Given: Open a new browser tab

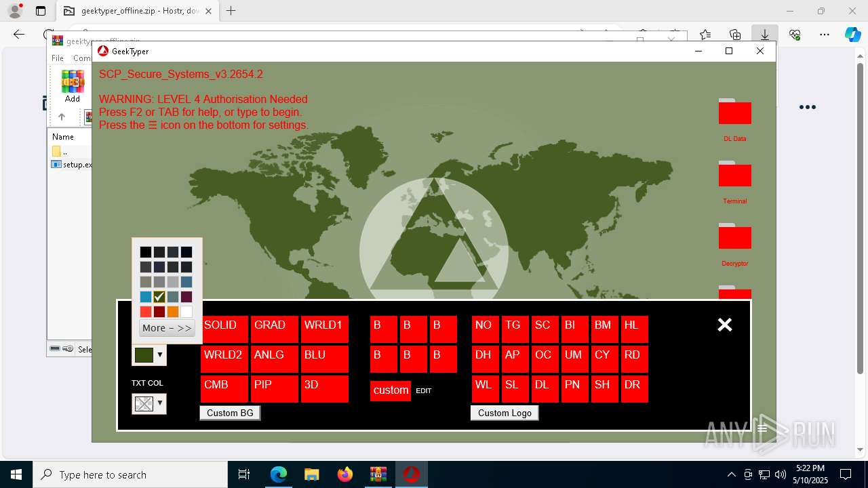Looking at the screenshot, I should [x=231, y=11].
